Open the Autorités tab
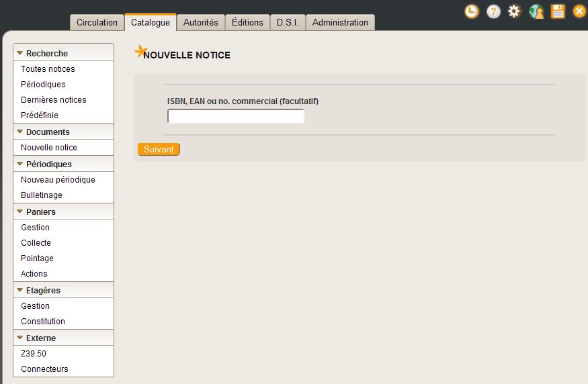588x384 pixels. click(201, 22)
